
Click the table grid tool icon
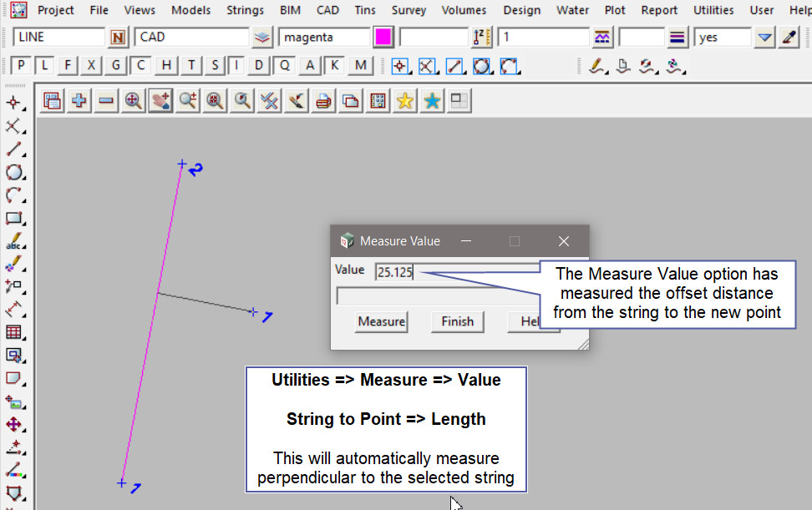coord(13,332)
